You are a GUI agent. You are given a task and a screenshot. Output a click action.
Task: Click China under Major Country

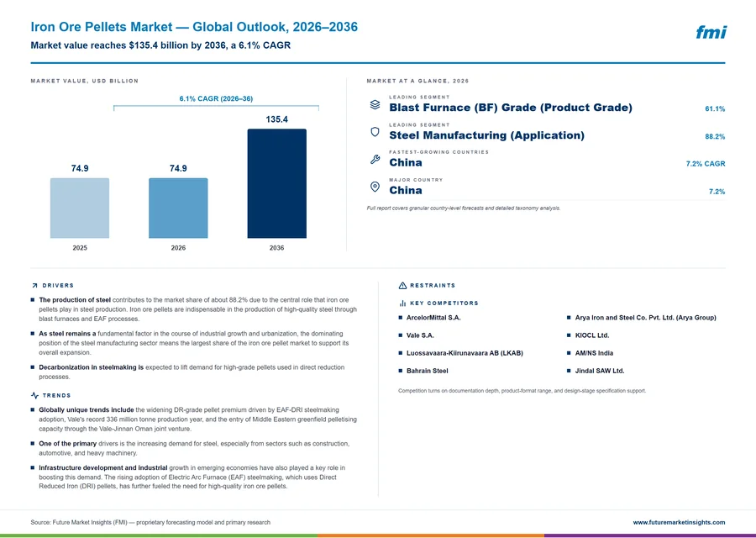click(406, 190)
